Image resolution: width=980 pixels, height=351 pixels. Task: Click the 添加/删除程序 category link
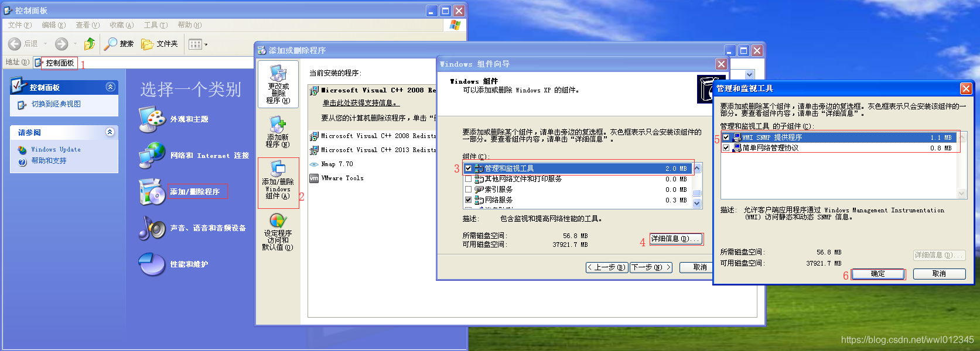pyautogui.click(x=195, y=192)
